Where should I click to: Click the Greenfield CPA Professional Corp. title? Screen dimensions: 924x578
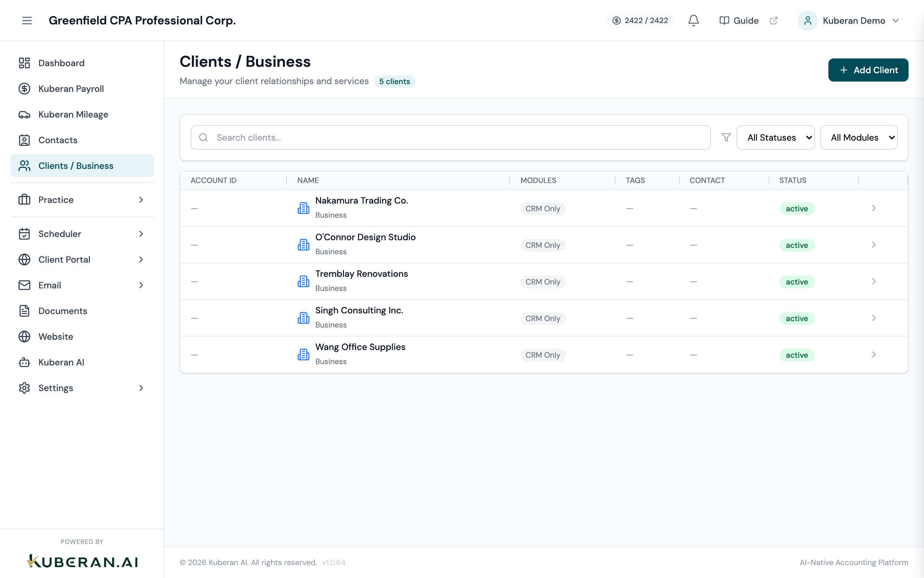click(x=142, y=21)
